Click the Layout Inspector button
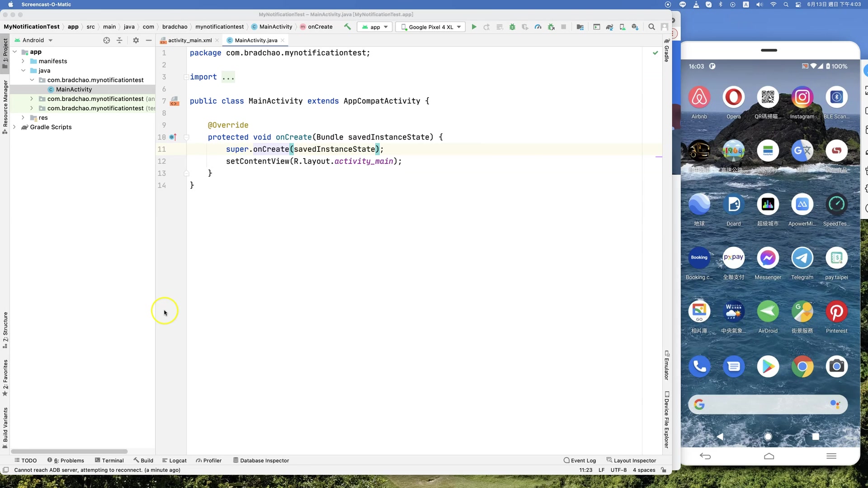Screen dimensions: 868x488 point(631,460)
